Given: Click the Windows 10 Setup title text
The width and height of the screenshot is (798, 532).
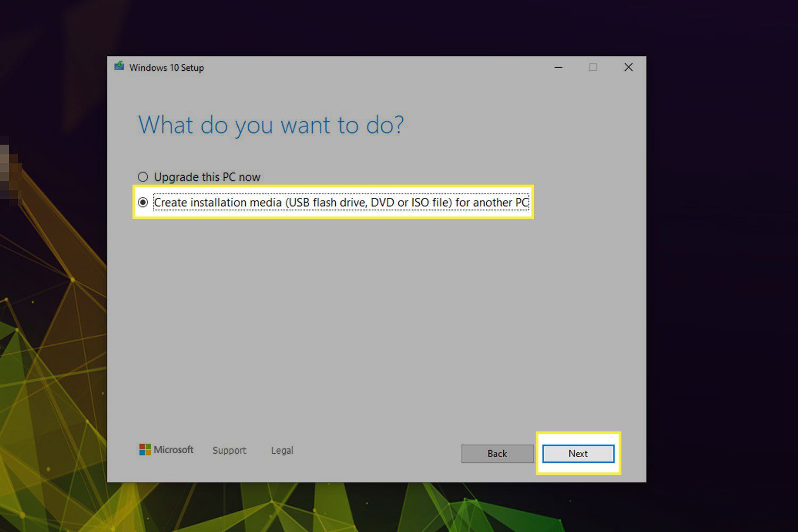Looking at the screenshot, I should (167, 68).
